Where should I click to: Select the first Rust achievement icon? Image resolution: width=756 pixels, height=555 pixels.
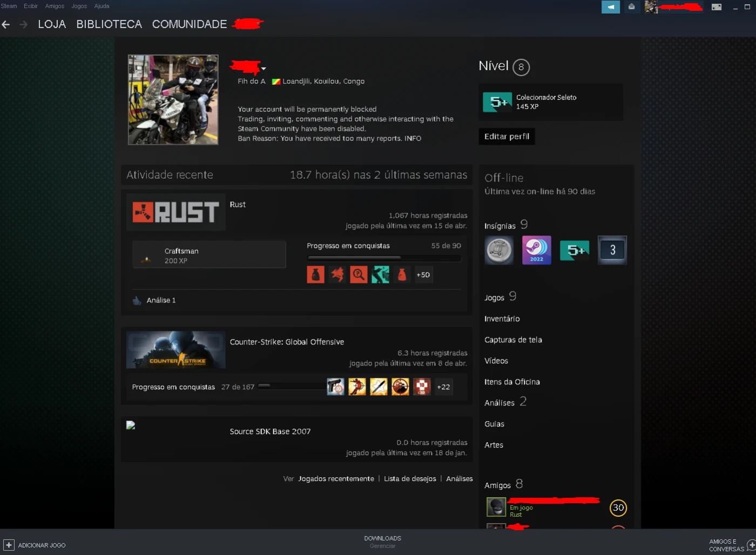[x=315, y=275]
